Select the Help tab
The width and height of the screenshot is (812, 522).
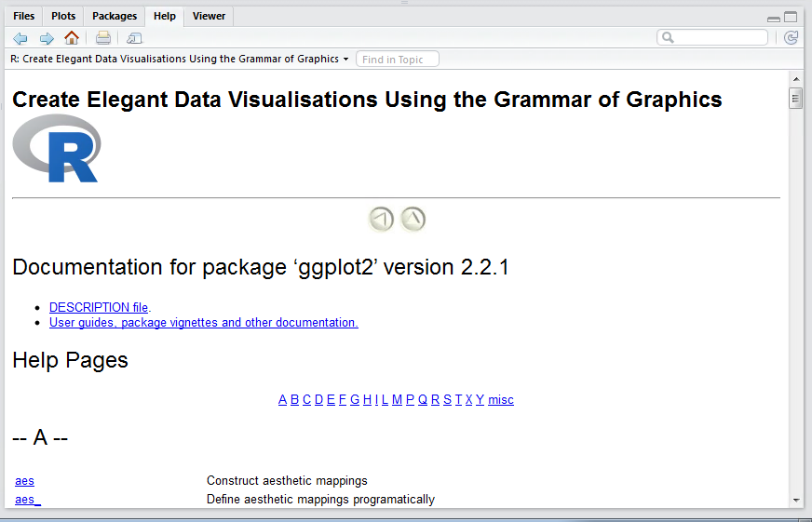165,16
